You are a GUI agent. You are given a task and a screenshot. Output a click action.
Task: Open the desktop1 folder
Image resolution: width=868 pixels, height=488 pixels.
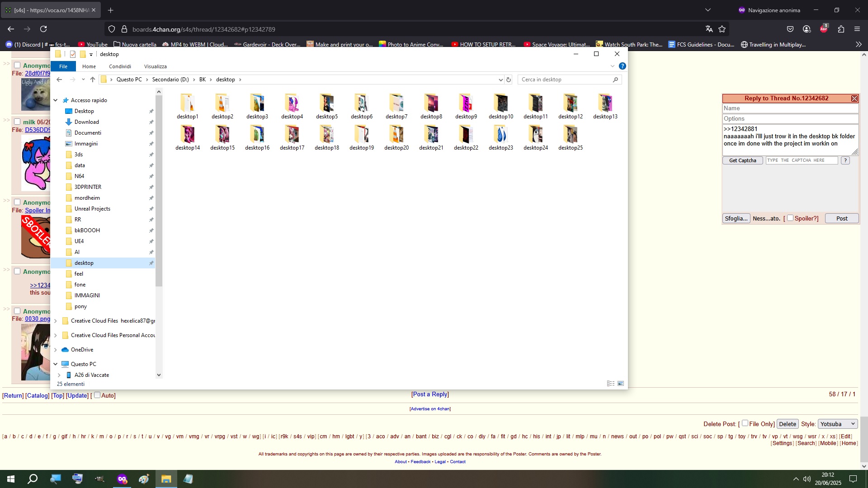[188, 107]
